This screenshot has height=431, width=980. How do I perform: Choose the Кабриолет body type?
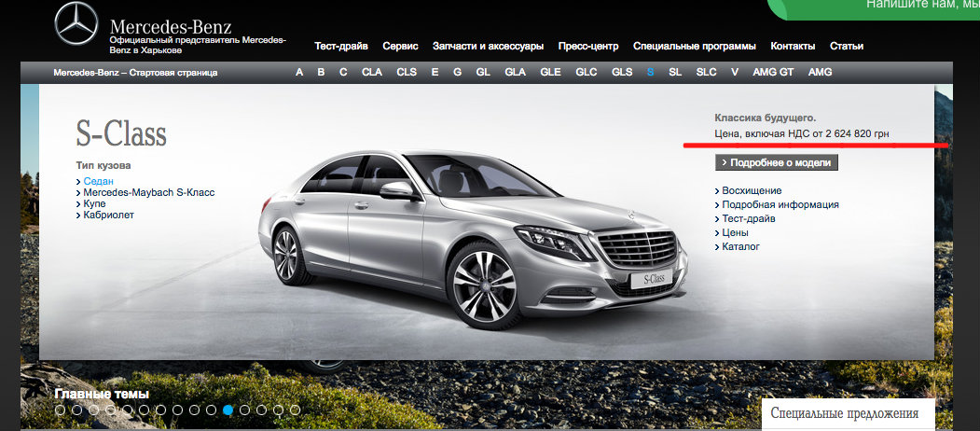click(x=109, y=215)
